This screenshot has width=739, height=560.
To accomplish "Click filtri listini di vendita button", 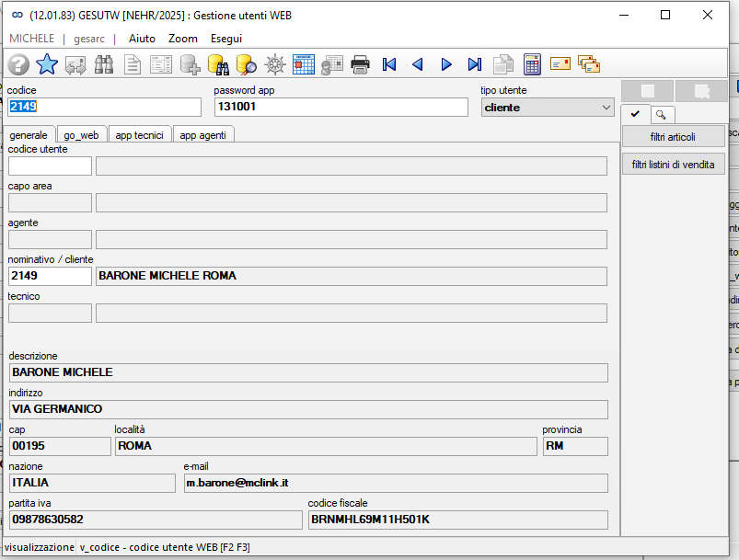I will (673, 165).
